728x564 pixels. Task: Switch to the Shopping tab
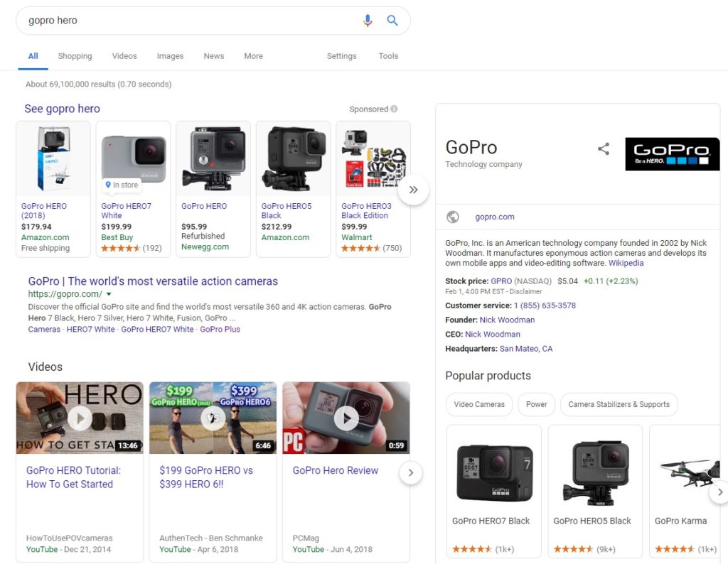click(75, 56)
